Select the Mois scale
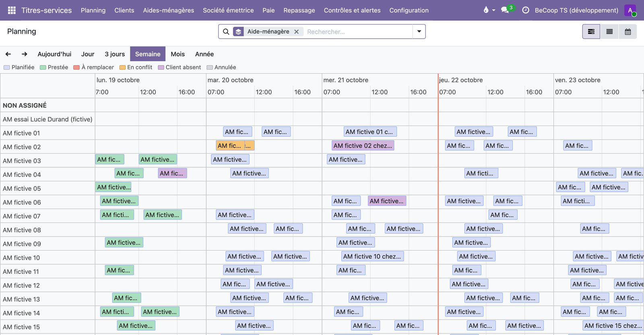644x335 pixels. click(178, 54)
